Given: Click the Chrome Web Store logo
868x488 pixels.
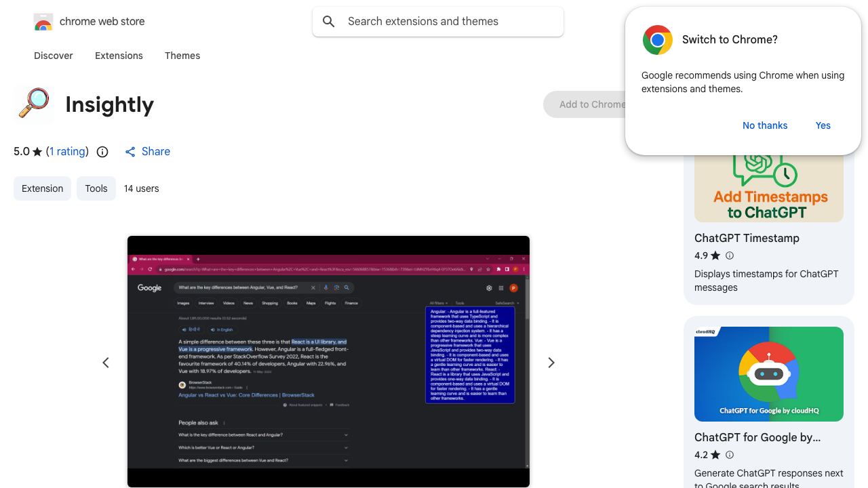Looking at the screenshot, I should [x=43, y=22].
